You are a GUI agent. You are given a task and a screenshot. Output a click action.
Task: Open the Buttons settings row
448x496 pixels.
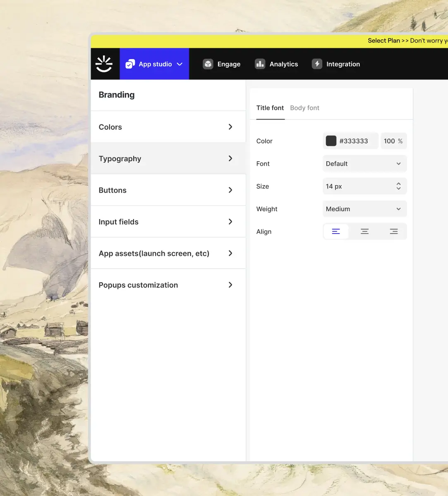[x=168, y=190]
